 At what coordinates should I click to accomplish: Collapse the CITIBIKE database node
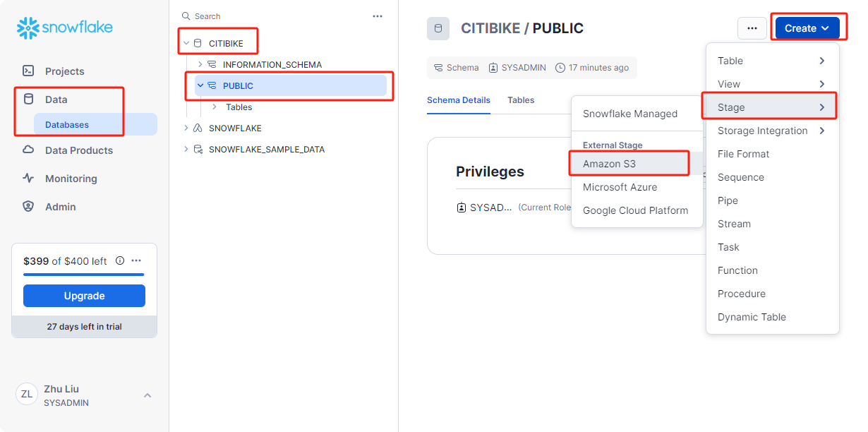click(x=186, y=44)
